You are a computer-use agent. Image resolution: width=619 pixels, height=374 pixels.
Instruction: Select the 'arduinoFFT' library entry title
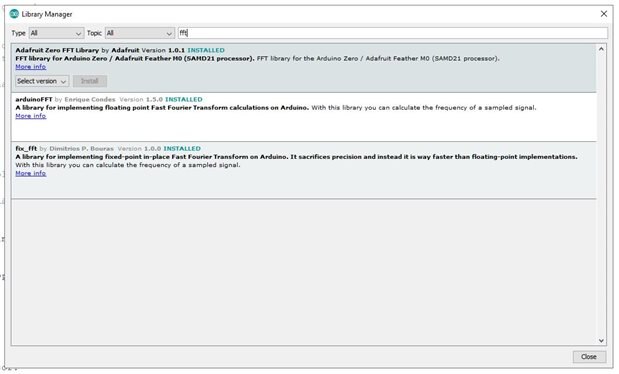[x=34, y=99]
